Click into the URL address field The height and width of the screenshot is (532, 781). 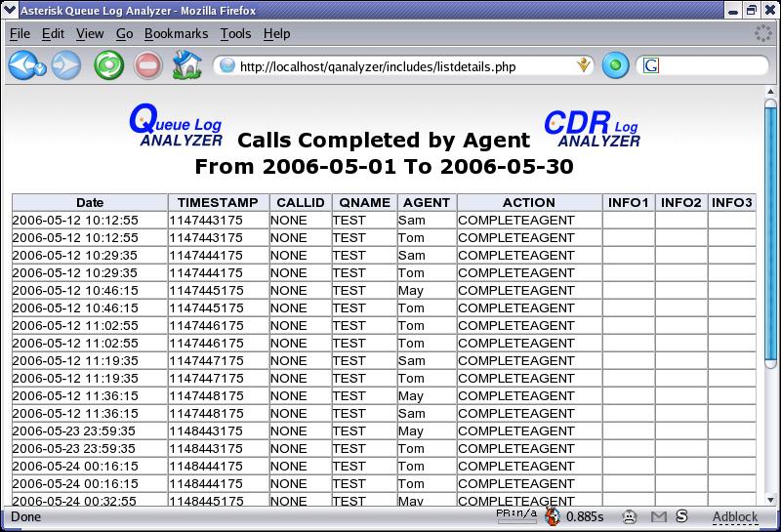400,66
